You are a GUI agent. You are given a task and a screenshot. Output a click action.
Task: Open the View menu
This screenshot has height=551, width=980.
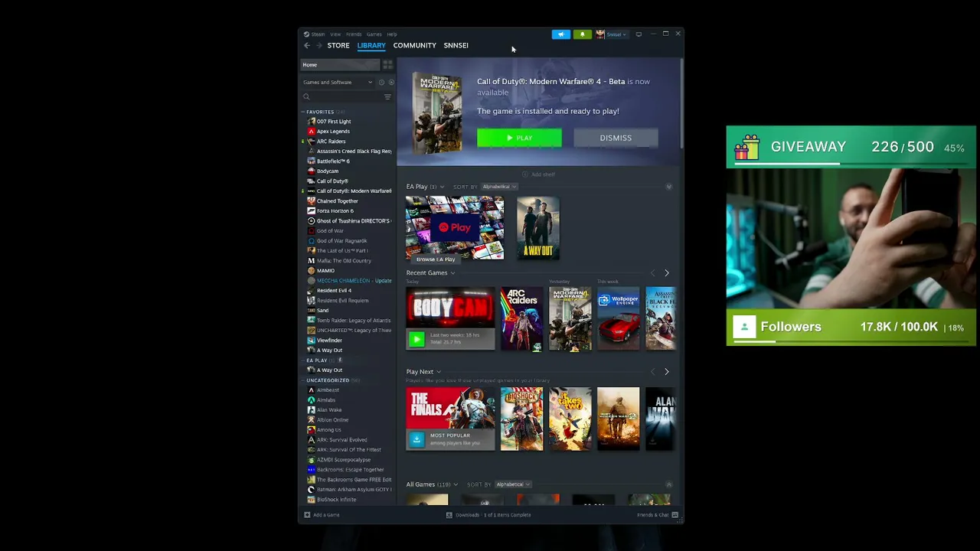click(335, 34)
